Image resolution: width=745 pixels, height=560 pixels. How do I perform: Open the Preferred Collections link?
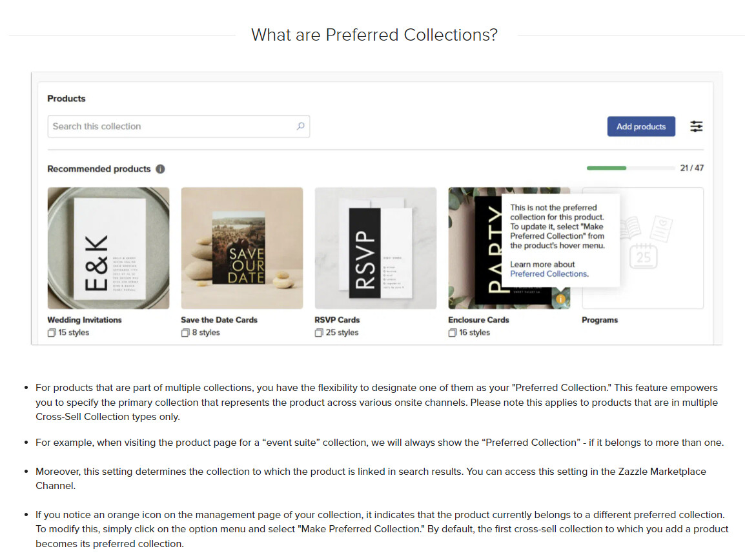(549, 274)
